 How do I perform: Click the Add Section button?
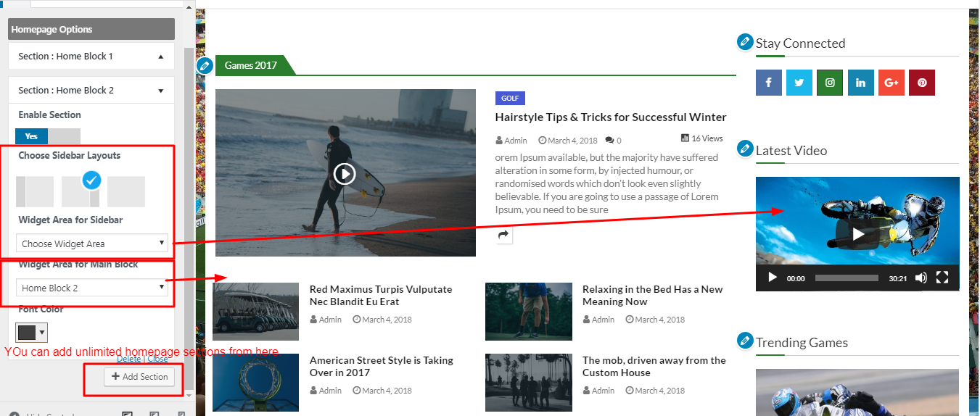click(x=139, y=377)
